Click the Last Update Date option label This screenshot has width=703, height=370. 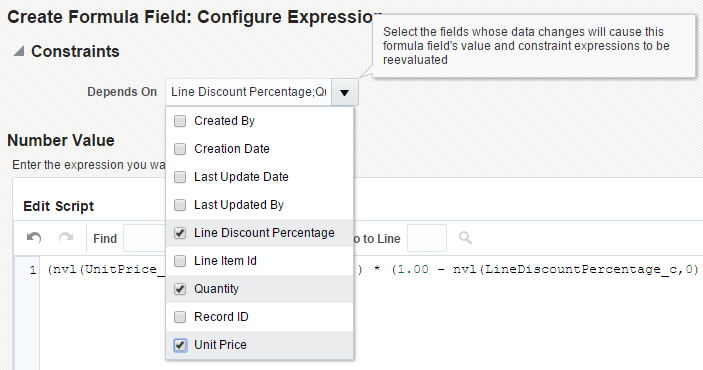(x=241, y=177)
